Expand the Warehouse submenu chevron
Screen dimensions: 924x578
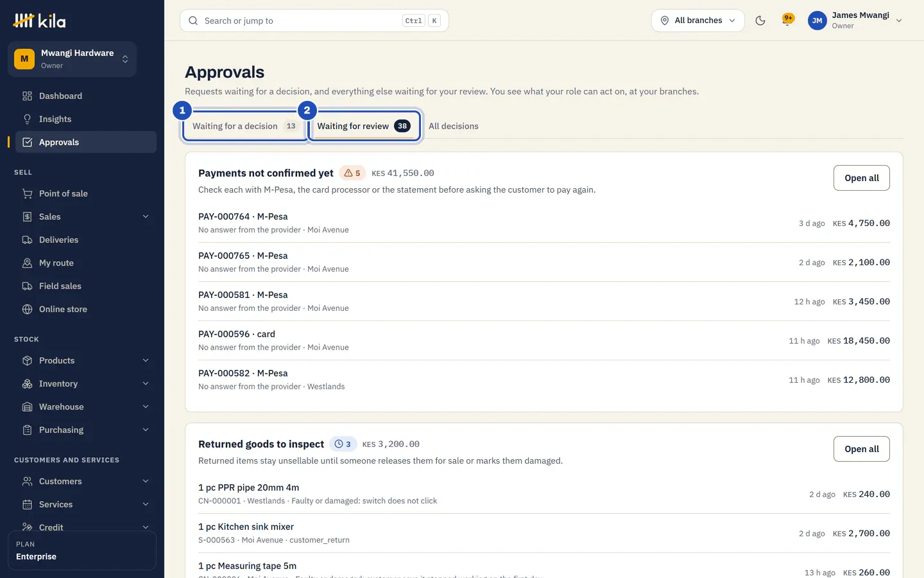(146, 407)
